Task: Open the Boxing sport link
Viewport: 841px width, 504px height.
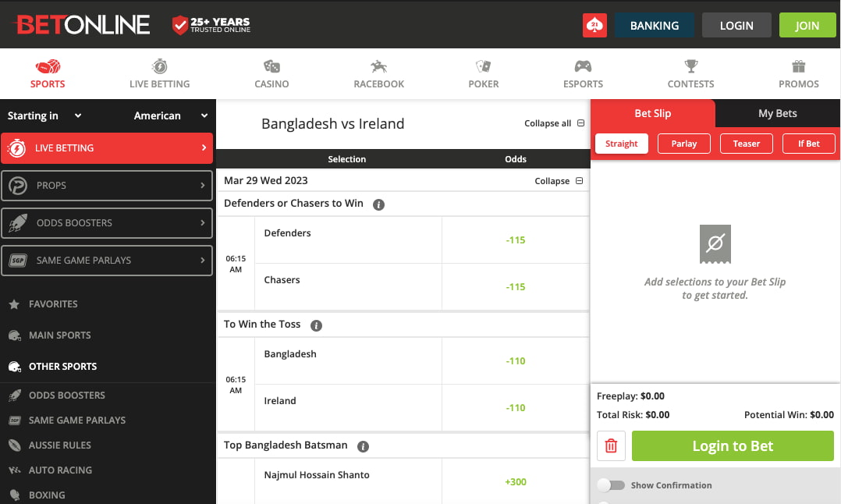Action: [47, 495]
